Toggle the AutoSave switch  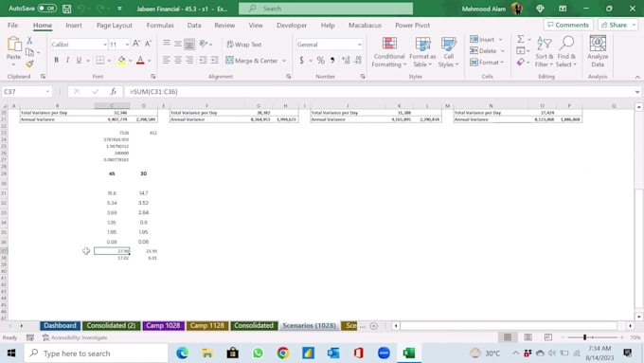tap(46, 9)
